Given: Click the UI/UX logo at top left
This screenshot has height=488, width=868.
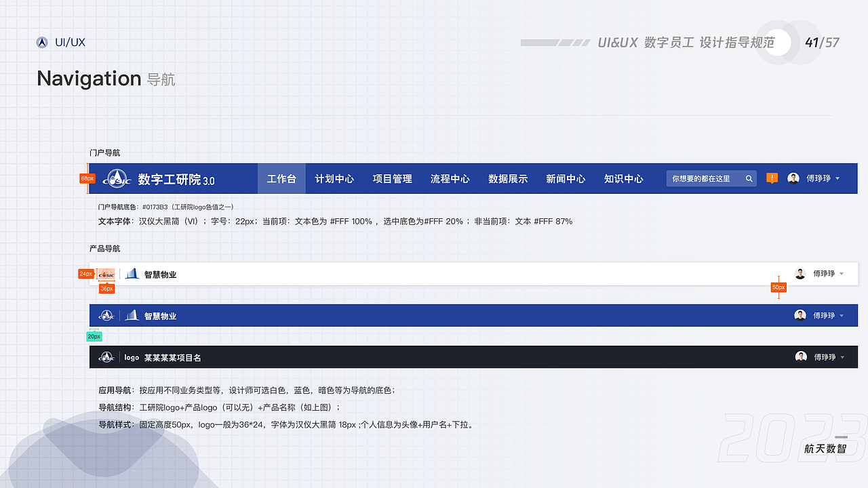Looking at the screenshot, I should [x=41, y=41].
